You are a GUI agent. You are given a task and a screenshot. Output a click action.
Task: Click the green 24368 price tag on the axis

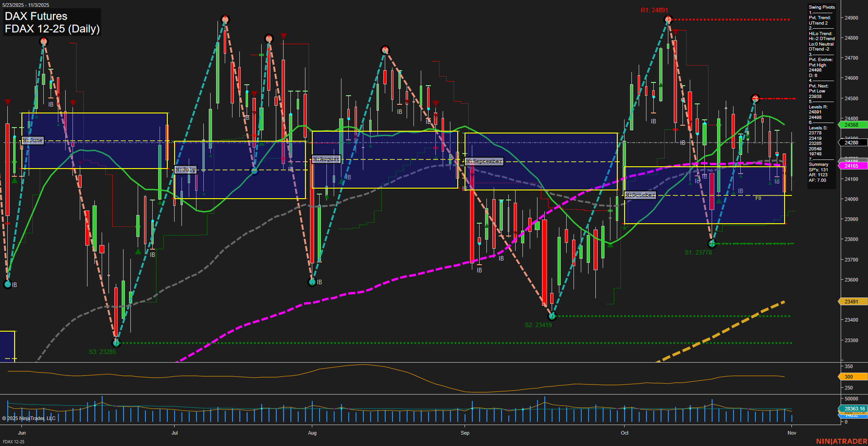(851, 124)
